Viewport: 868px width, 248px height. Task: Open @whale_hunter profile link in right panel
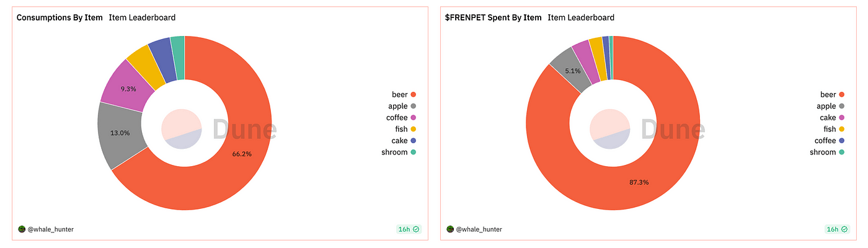479,229
